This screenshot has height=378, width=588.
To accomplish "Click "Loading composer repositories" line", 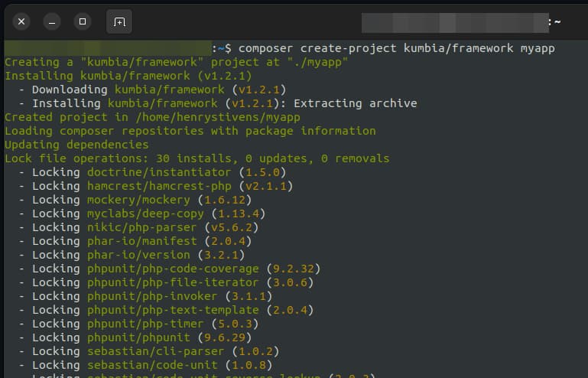I will pos(190,131).
